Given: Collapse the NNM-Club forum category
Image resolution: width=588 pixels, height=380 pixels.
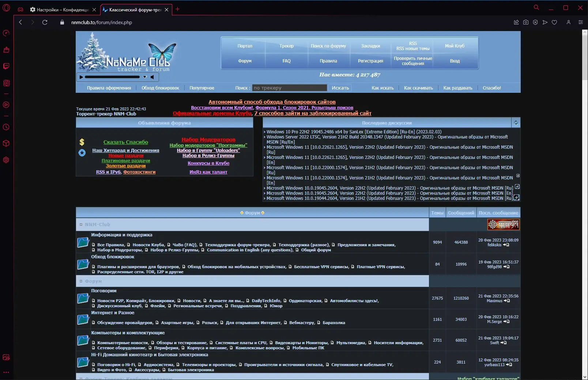Looking at the screenshot, I should click(81, 225).
